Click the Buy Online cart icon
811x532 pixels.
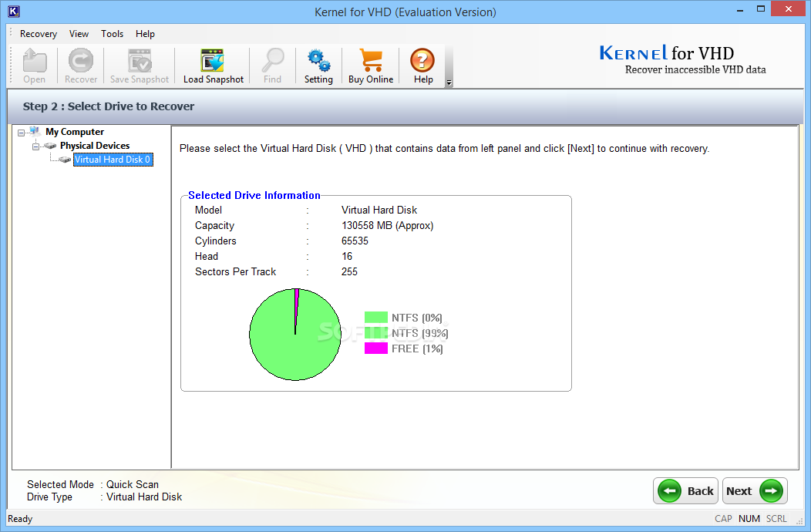[371, 61]
